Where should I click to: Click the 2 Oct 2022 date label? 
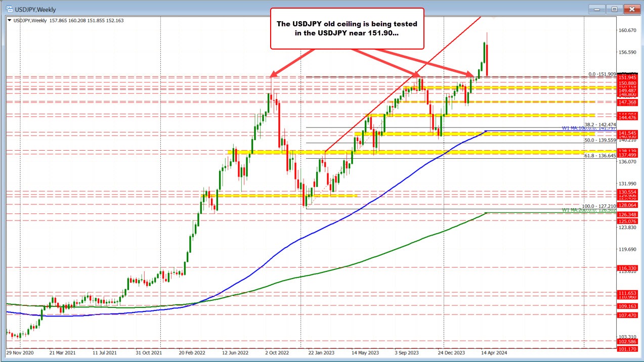277,352
